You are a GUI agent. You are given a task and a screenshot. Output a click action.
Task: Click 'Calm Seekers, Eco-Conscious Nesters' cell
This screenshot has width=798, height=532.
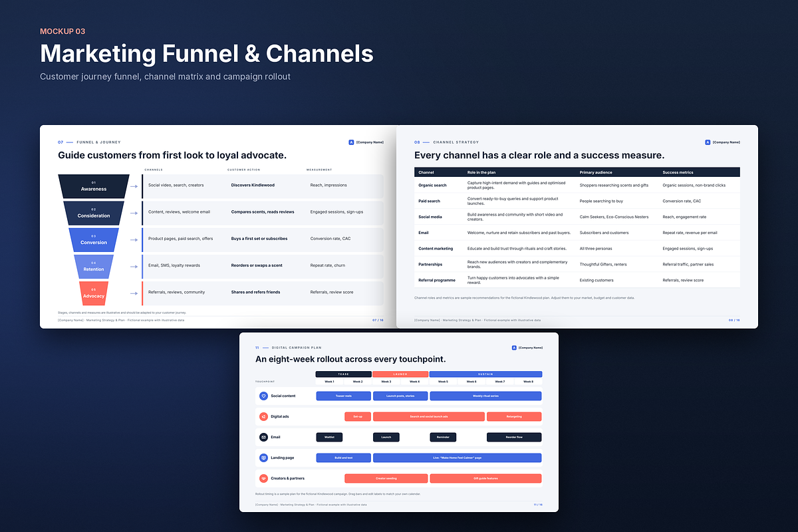click(614, 217)
